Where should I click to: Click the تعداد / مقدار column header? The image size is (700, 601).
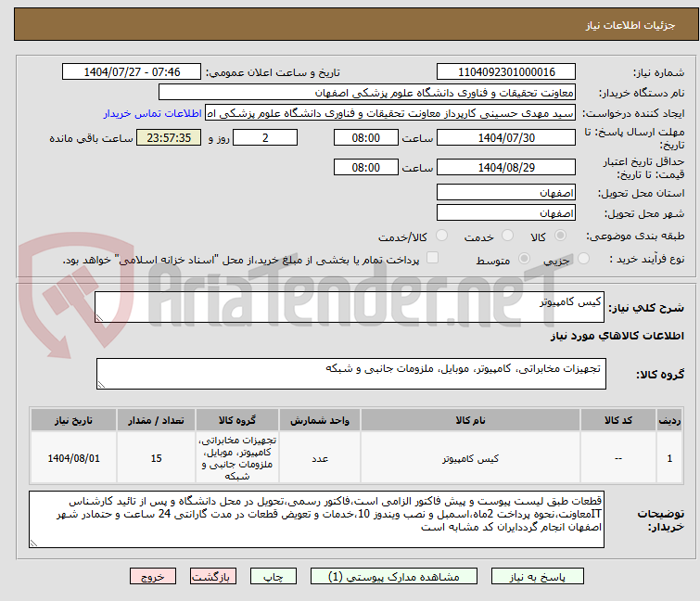156,420
